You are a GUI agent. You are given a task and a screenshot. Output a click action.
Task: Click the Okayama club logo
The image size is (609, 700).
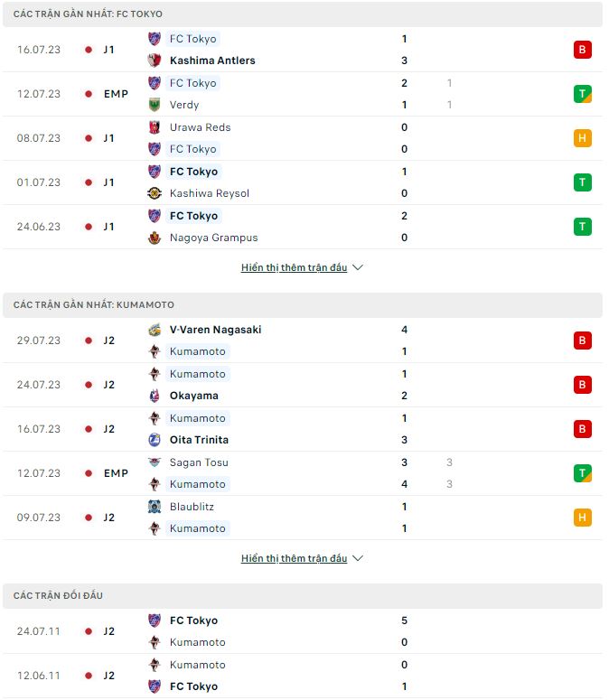click(x=155, y=396)
